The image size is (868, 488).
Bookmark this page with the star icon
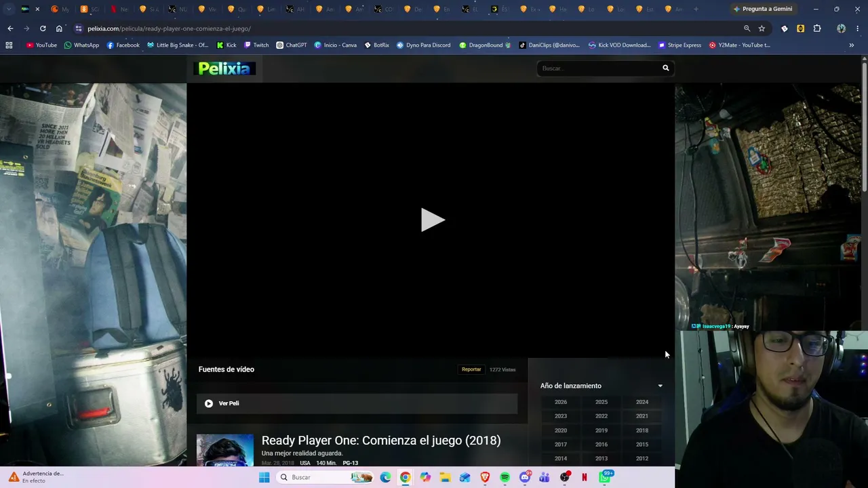762,28
